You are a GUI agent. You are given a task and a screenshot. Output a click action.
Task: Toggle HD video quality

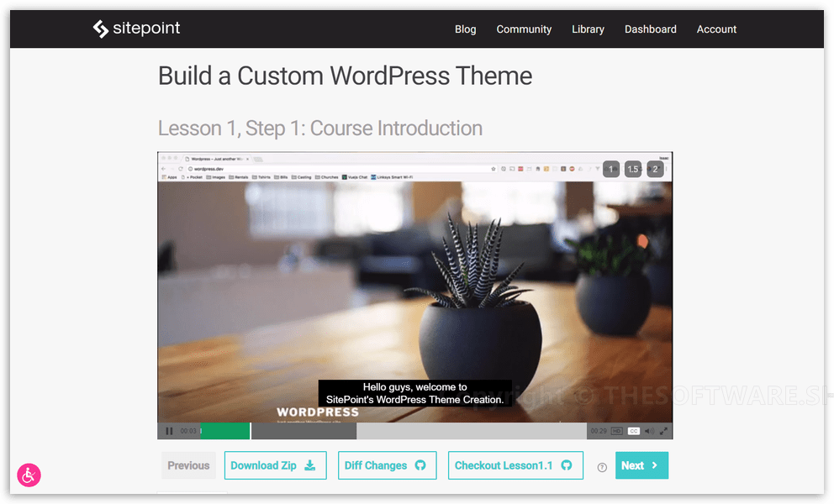coord(616,431)
